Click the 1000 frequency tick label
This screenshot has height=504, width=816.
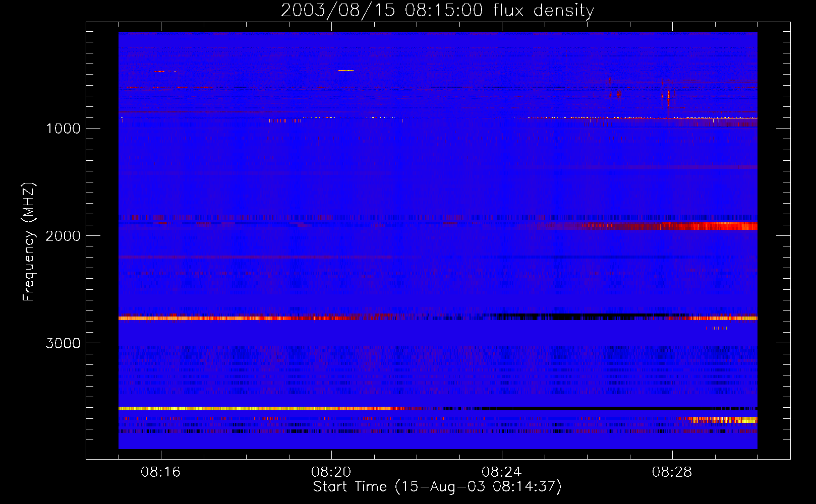63,129
